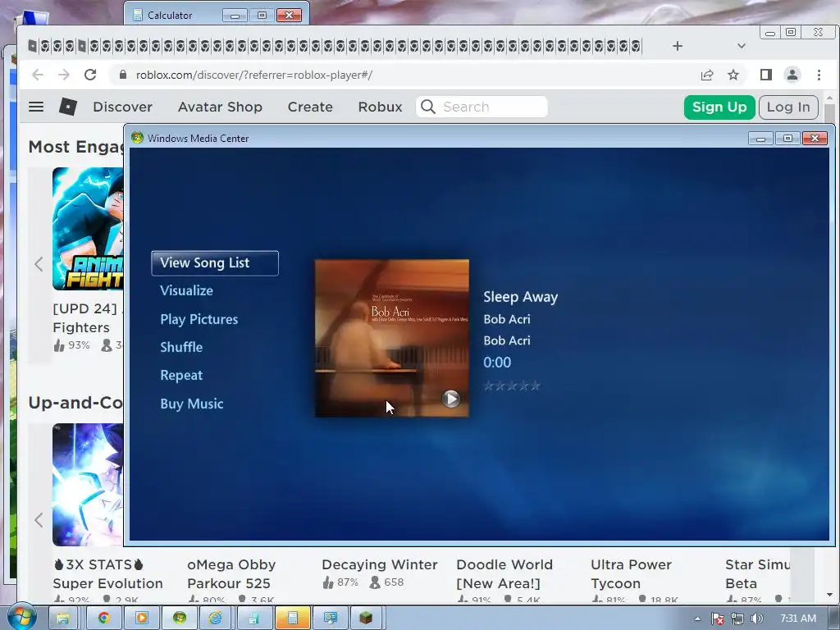Click the Bob Acri album cover
The width and height of the screenshot is (840, 630).
pyautogui.click(x=391, y=338)
